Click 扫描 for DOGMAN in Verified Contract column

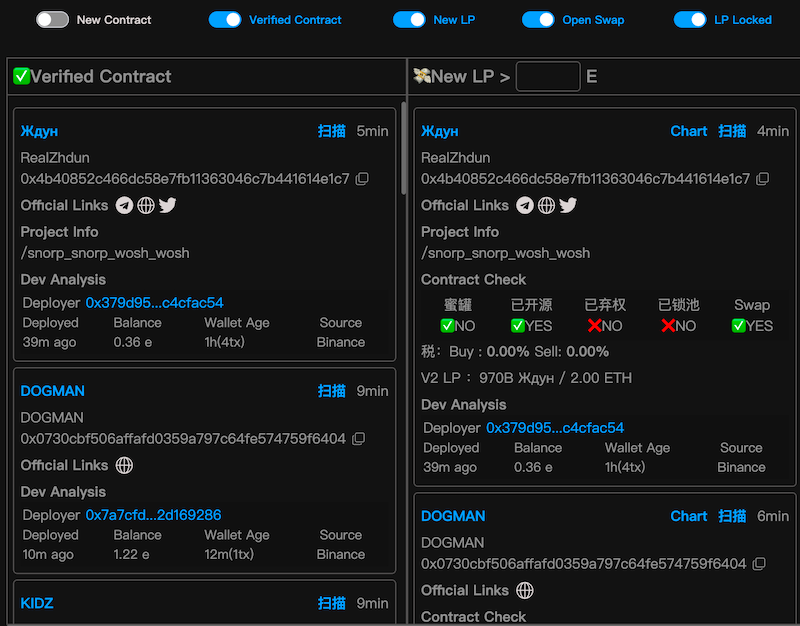(x=332, y=391)
